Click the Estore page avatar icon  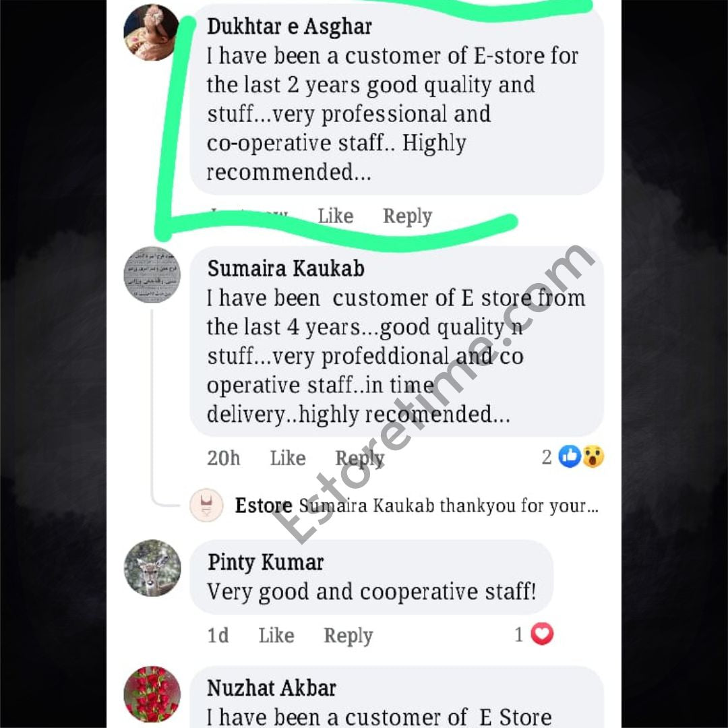(x=207, y=505)
